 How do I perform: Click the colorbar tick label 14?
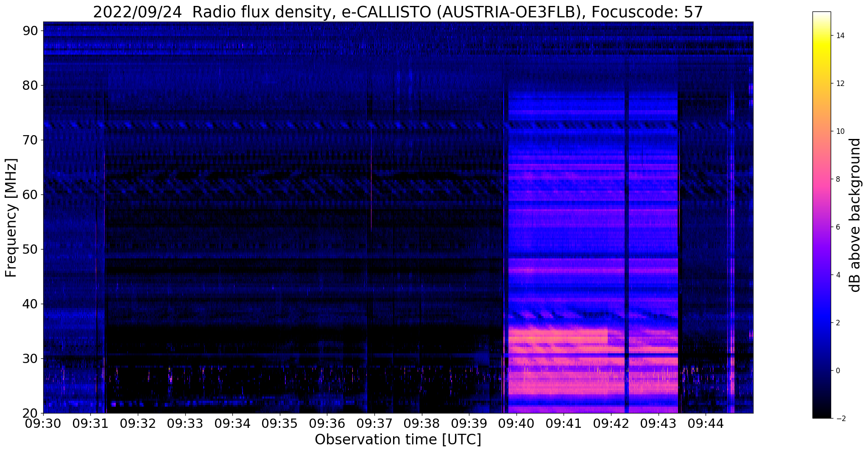[840, 36]
